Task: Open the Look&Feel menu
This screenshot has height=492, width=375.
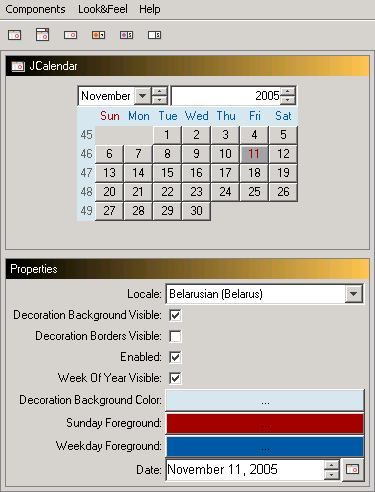Action: pos(103,9)
